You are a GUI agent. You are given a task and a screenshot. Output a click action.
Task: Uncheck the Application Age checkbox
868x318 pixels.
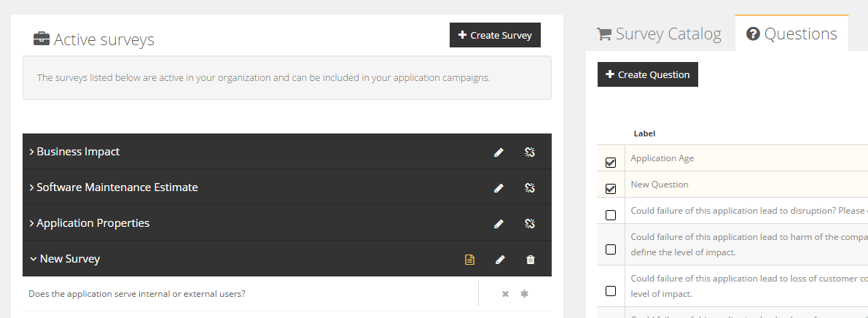[611, 163]
